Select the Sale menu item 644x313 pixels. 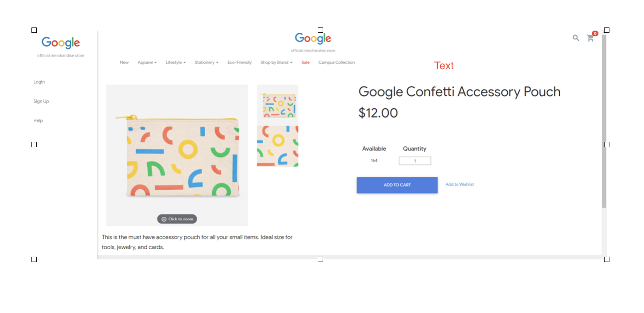click(x=305, y=62)
